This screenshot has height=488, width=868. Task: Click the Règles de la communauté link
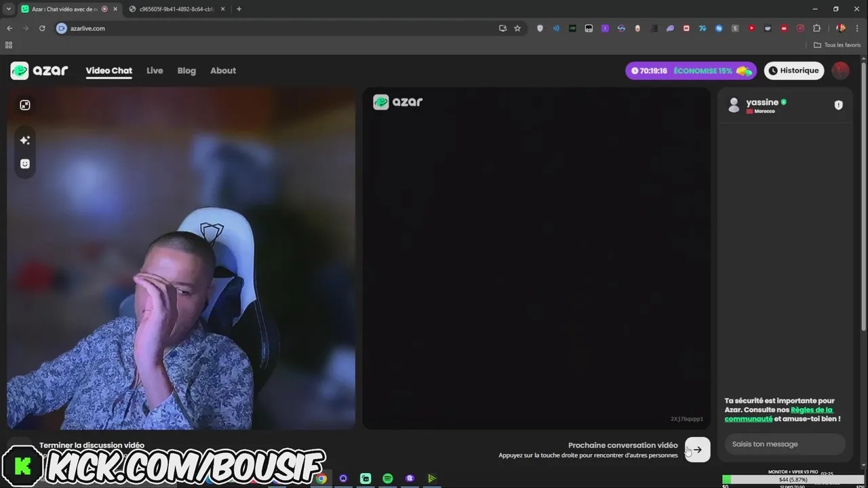778,414
